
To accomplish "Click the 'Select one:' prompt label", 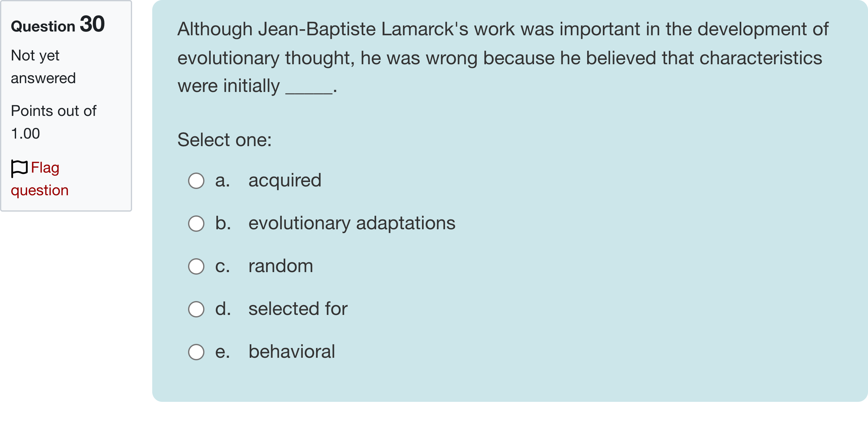I will tap(225, 140).
